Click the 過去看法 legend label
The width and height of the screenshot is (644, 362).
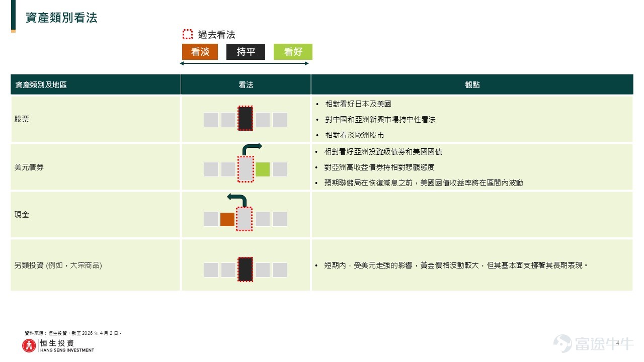[x=216, y=35]
